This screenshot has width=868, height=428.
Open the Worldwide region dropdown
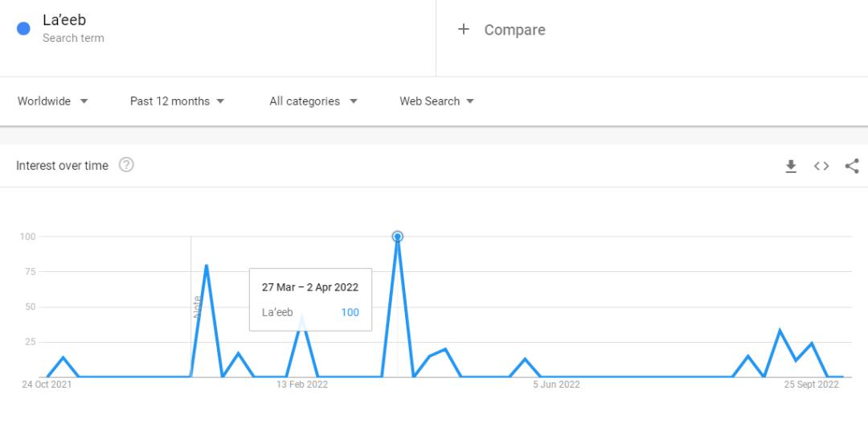pyautogui.click(x=53, y=101)
